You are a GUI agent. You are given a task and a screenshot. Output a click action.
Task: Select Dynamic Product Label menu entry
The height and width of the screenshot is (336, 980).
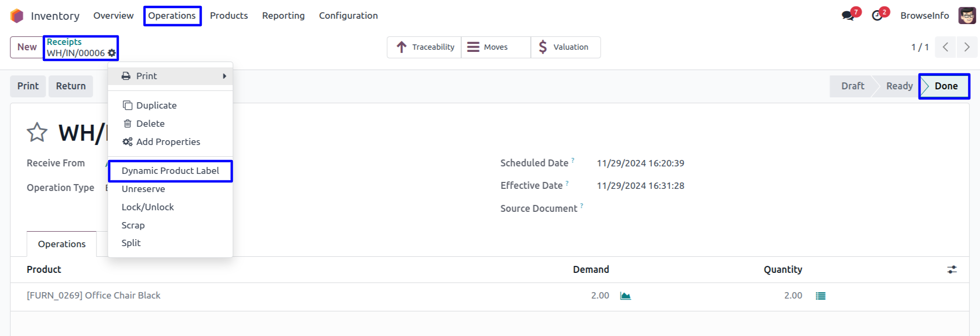(170, 171)
